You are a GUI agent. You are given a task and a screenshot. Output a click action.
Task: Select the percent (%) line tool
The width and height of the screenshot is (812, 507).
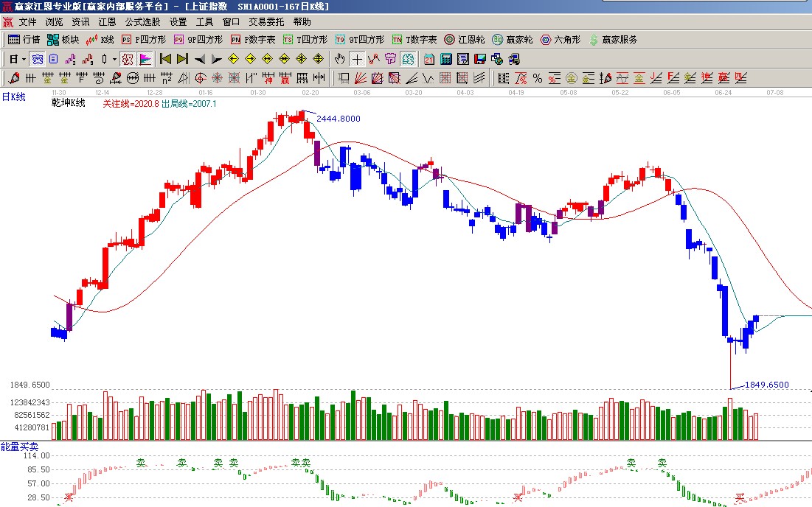pos(537,78)
